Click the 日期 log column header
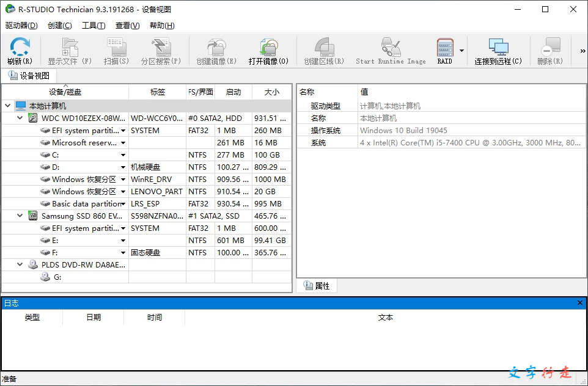 tap(94, 318)
